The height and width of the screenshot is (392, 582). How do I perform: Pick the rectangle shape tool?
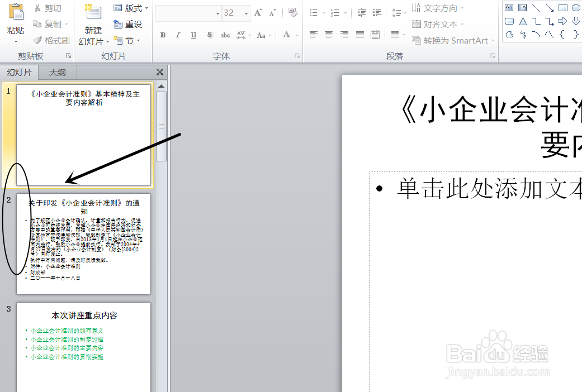point(562,8)
